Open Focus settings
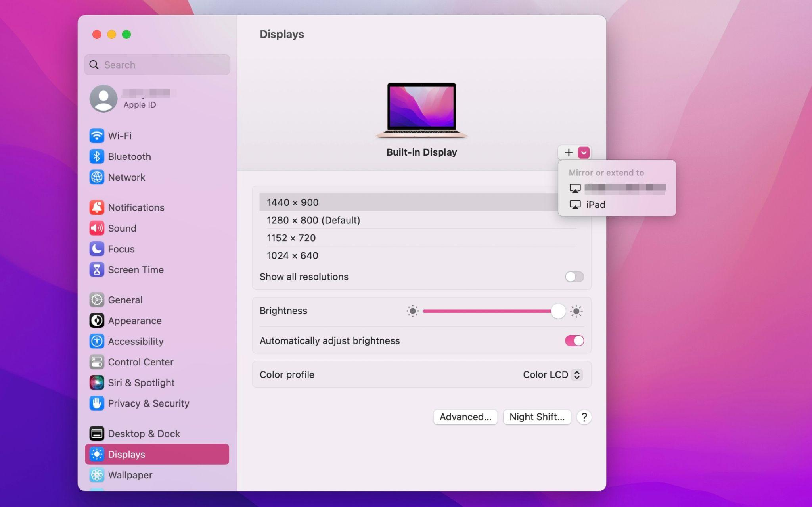This screenshot has height=507, width=812. pos(157,249)
